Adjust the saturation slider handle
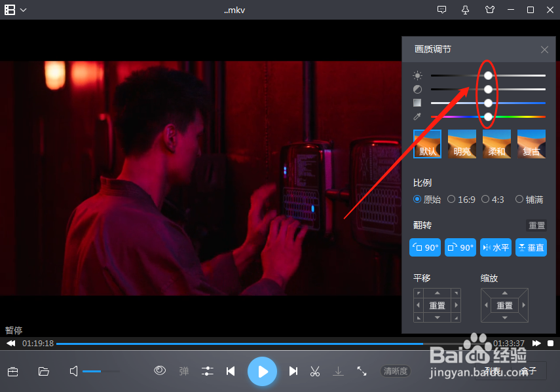The width and height of the screenshot is (560, 392). coord(488,103)
